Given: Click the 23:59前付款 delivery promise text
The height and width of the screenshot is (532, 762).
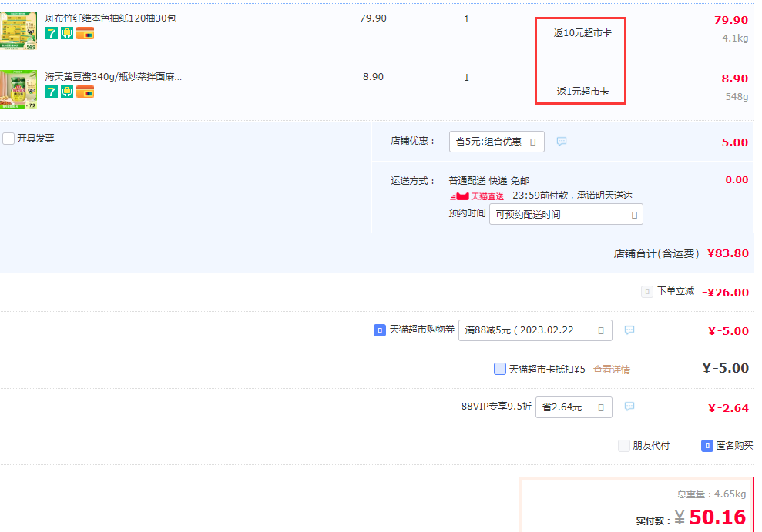Looking at the screenshot, I should click(572, 196).
